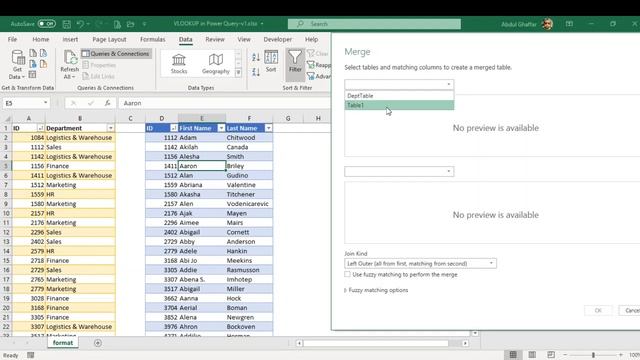
Task: Click the macro record status icon
Action: point(31,355)
